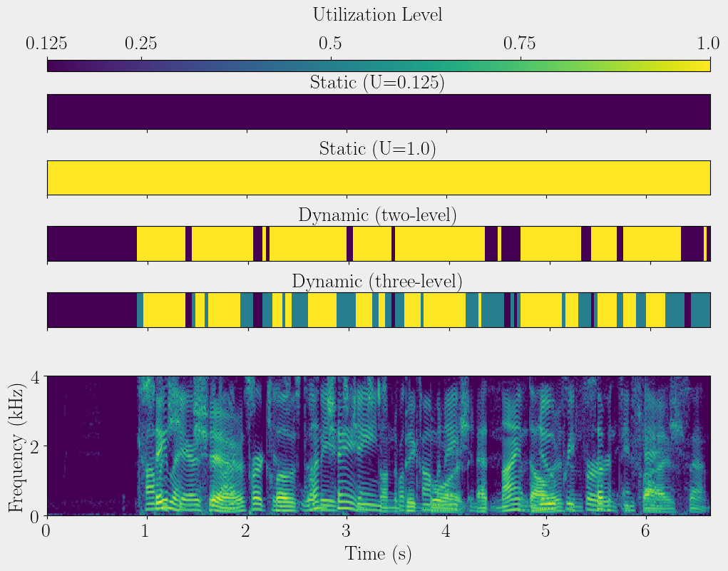Click the 'Frequency (kHz)' y-axis label
728x571 pixels.
point(16,446)
